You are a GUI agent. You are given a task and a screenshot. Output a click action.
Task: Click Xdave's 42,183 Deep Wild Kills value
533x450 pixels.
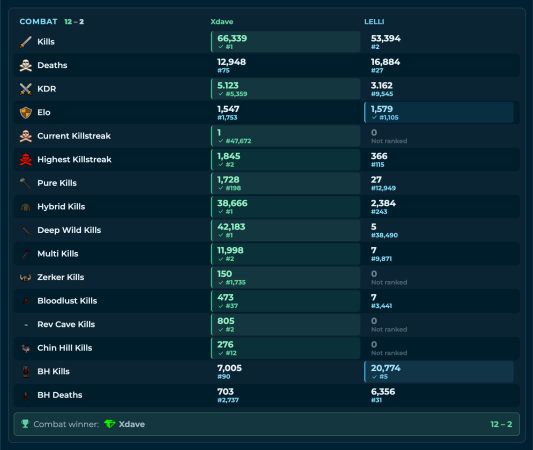(231, 227)
